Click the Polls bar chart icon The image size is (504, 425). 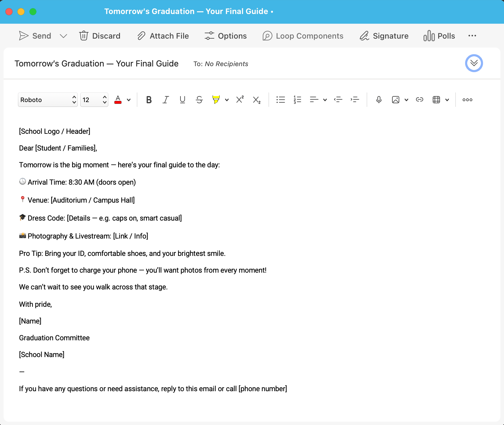[429, 36]
